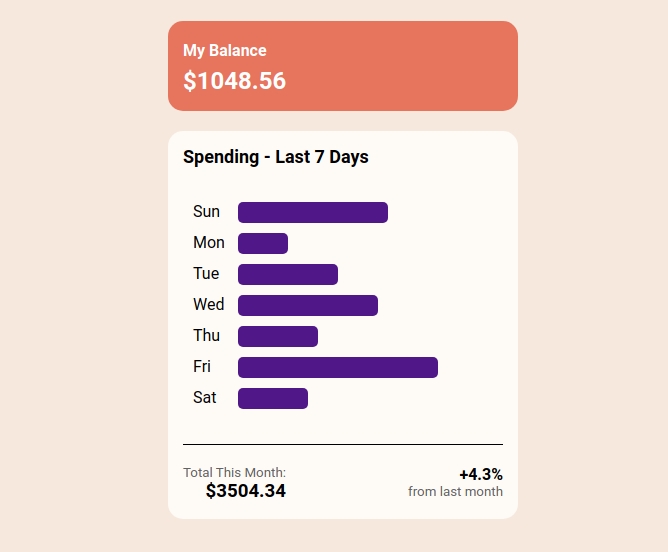This screenshot has width=668, height=552.
Task: Click the Sunday spending bar
Action: tap(312, 212)
